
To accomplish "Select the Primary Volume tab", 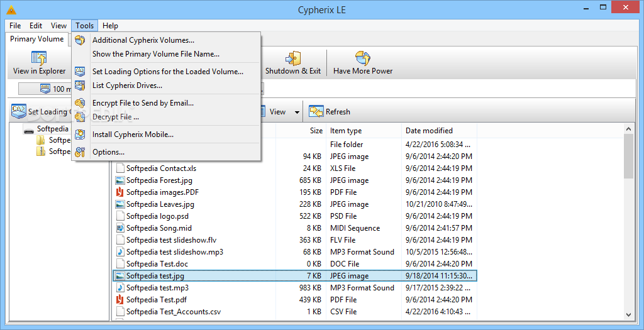I will [37, 39].
